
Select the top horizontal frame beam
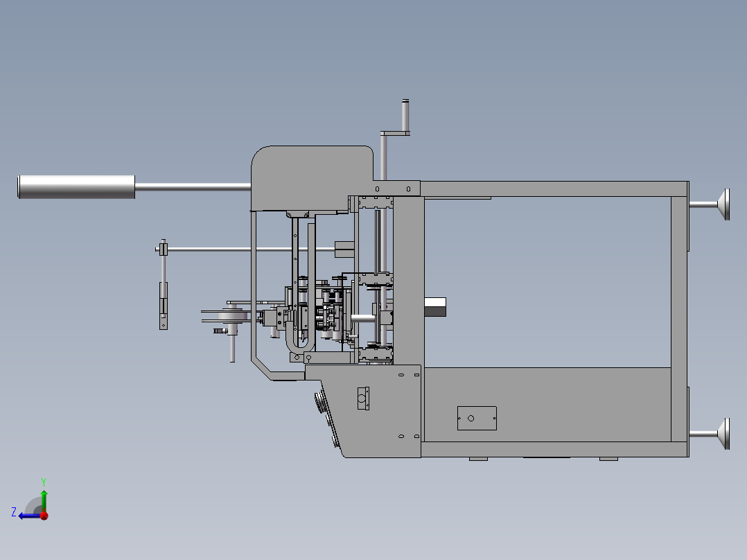pyautogui.click(x=554, y=189)
